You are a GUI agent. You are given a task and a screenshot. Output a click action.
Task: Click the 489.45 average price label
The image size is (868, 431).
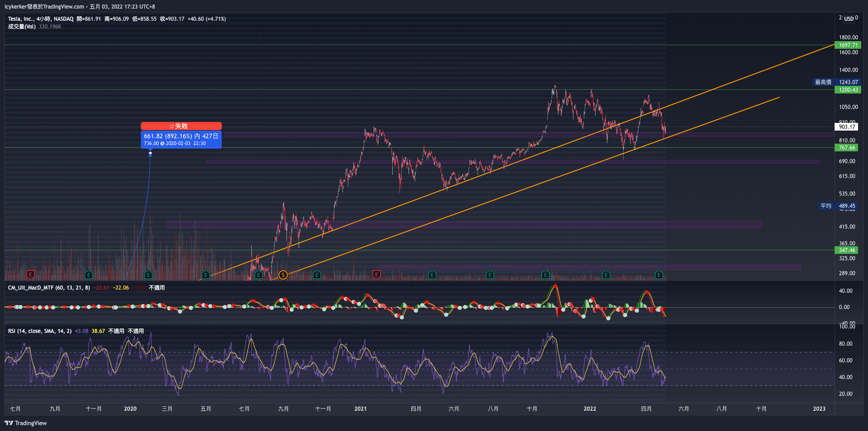[x=847, y=206]
